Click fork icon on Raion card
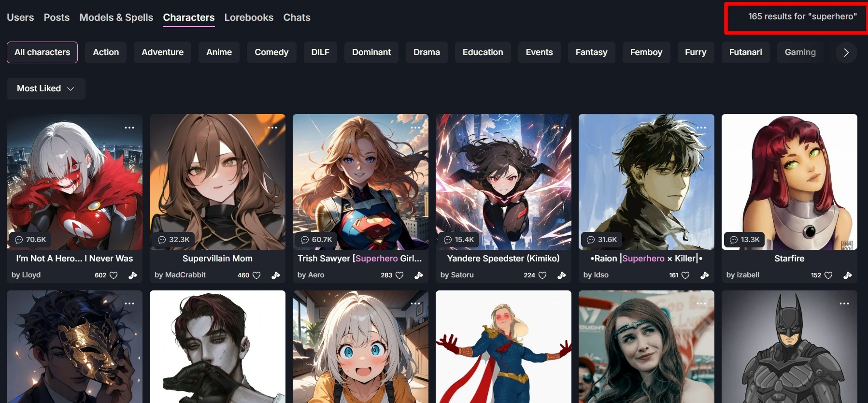The image size is (868, 403). click(705, 275)
